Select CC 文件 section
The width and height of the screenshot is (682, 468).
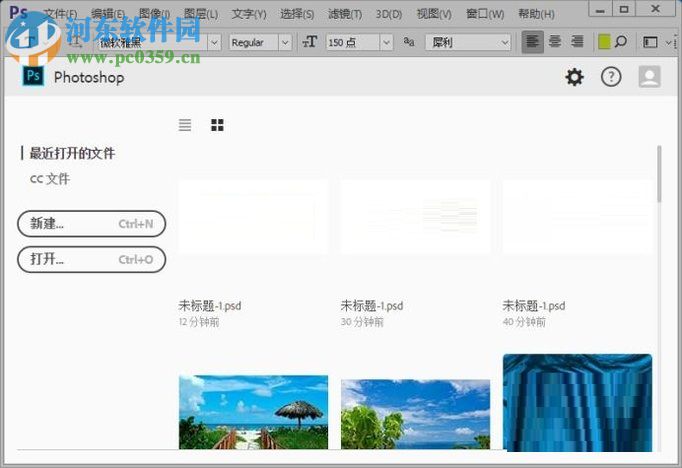50,179
